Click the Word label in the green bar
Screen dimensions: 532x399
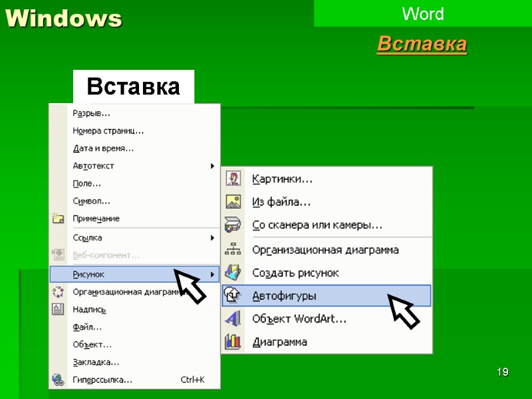click(x=423, y=14)
